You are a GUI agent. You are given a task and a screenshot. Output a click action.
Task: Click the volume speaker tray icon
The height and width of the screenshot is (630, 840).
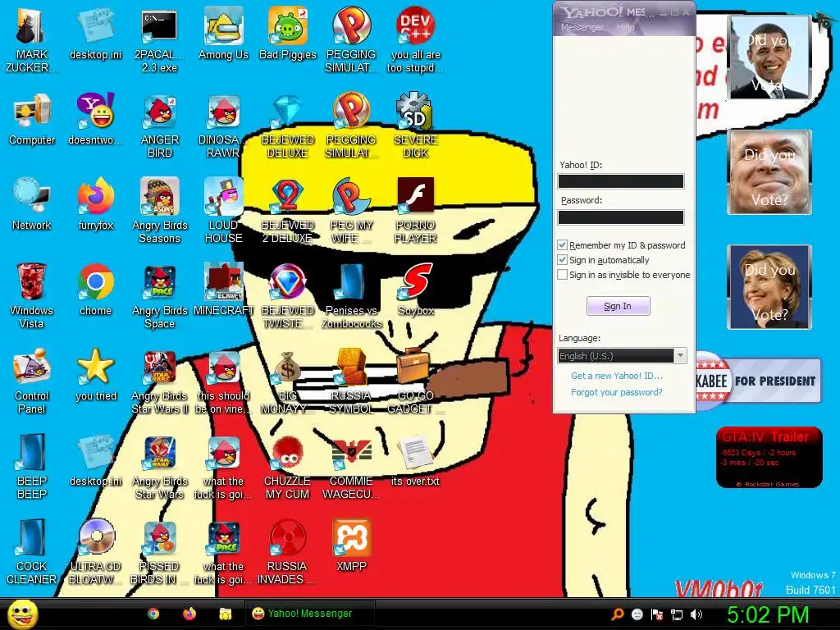[x=696, y=614]
